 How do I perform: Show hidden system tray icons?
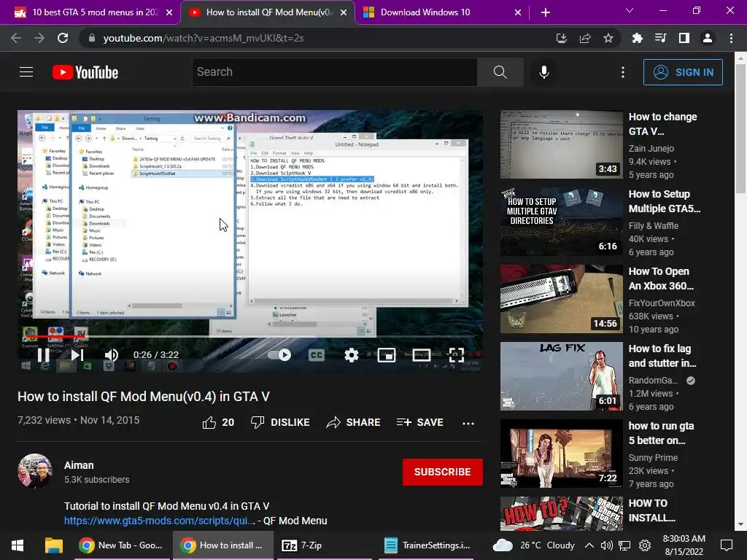589,545
